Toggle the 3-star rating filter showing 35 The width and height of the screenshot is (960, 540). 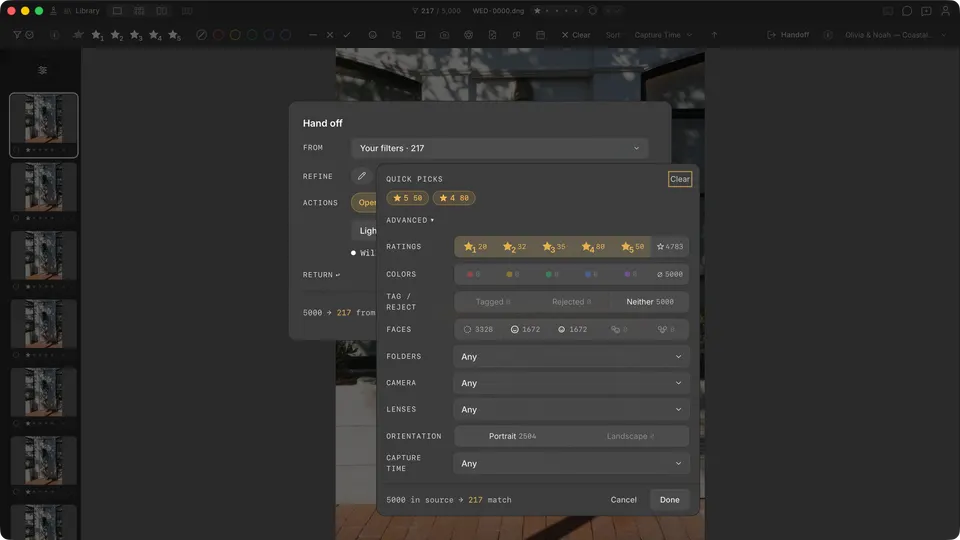[x=554, y=247]
